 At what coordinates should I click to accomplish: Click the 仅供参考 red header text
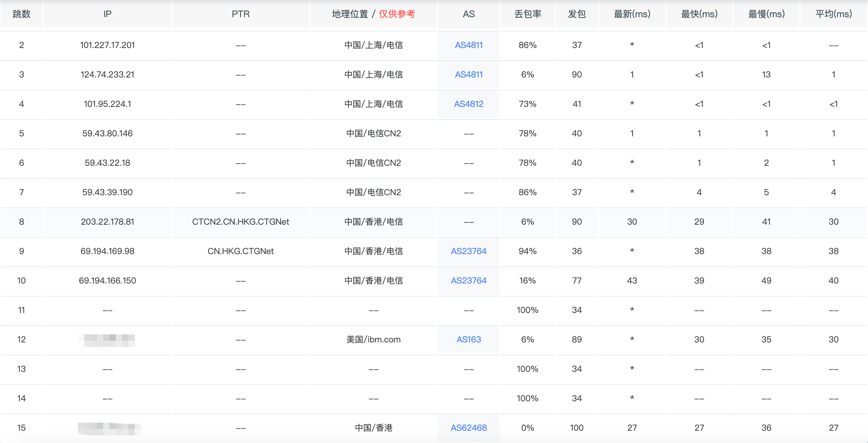[x=397, y=14]
